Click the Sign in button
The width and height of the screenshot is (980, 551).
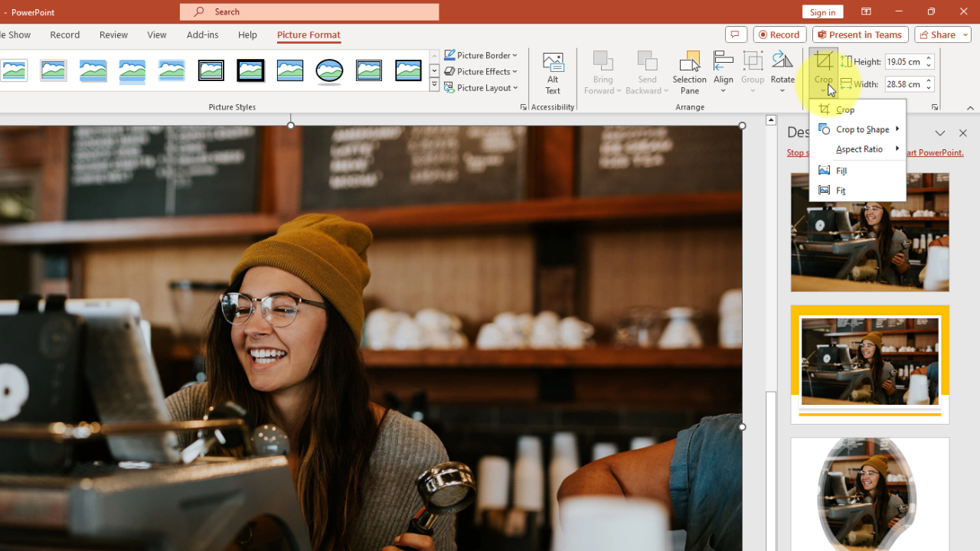click(823, 11)
